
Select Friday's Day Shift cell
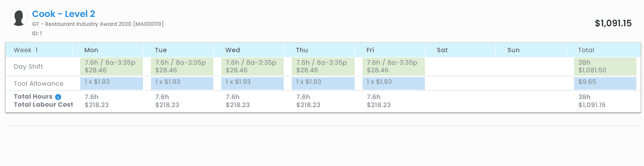[x=394, y=66]
